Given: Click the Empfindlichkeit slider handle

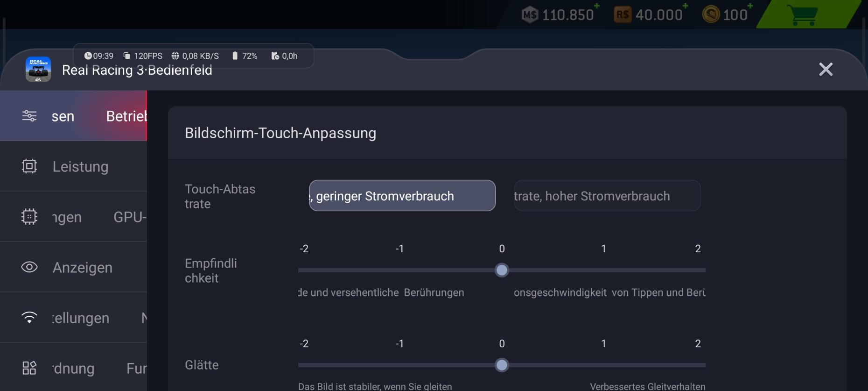Looking at the screenshot, I should (502, 270).
